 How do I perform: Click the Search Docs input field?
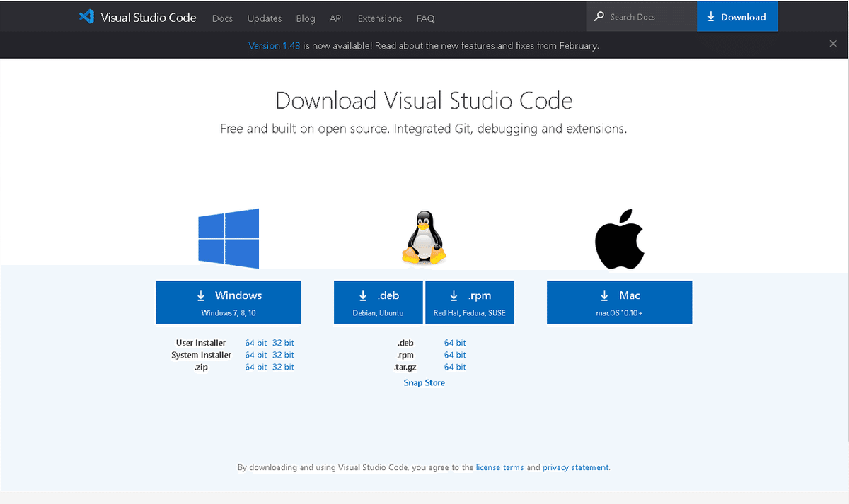[642, 17]
